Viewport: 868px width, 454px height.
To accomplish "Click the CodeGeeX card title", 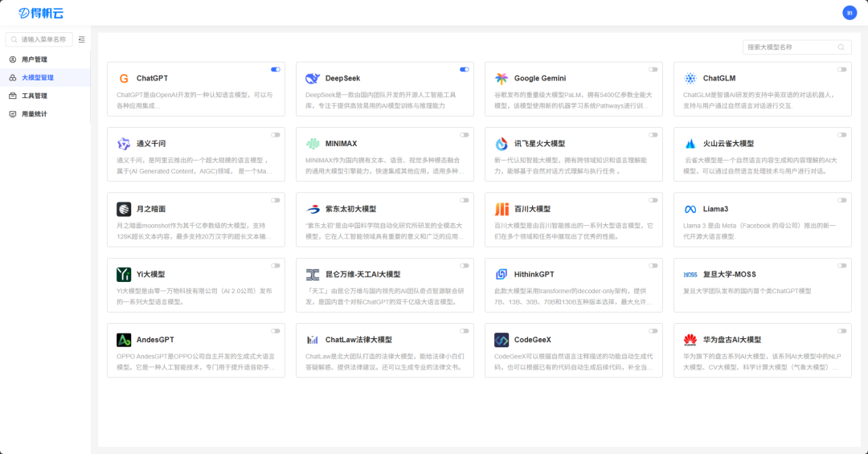I will [533, 340].
